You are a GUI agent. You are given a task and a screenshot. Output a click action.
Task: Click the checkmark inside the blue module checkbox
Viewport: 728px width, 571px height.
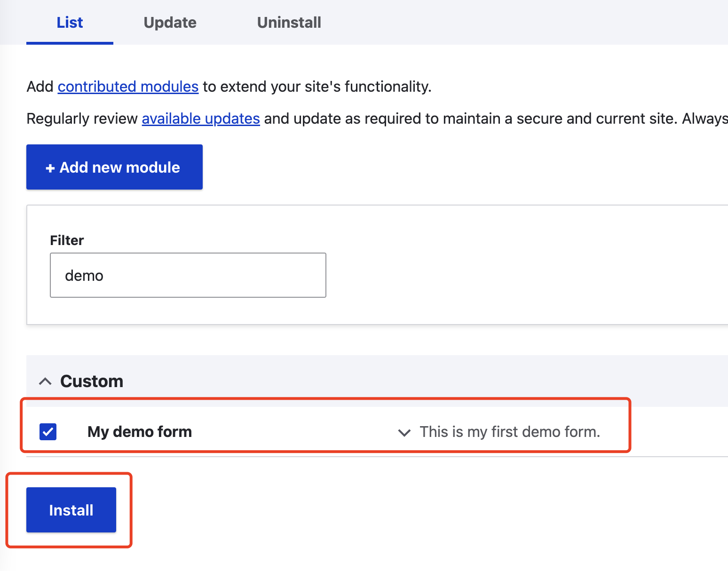48,431
